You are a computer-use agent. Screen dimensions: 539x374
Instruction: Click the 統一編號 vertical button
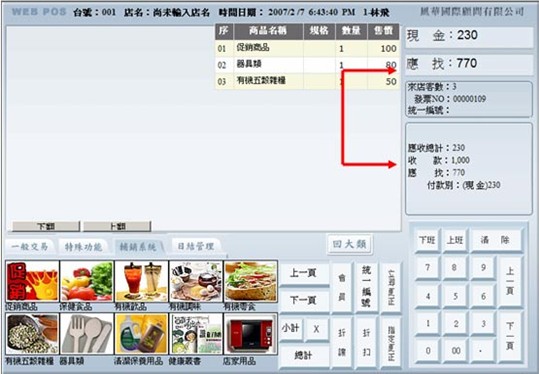[x=366, y=287]
